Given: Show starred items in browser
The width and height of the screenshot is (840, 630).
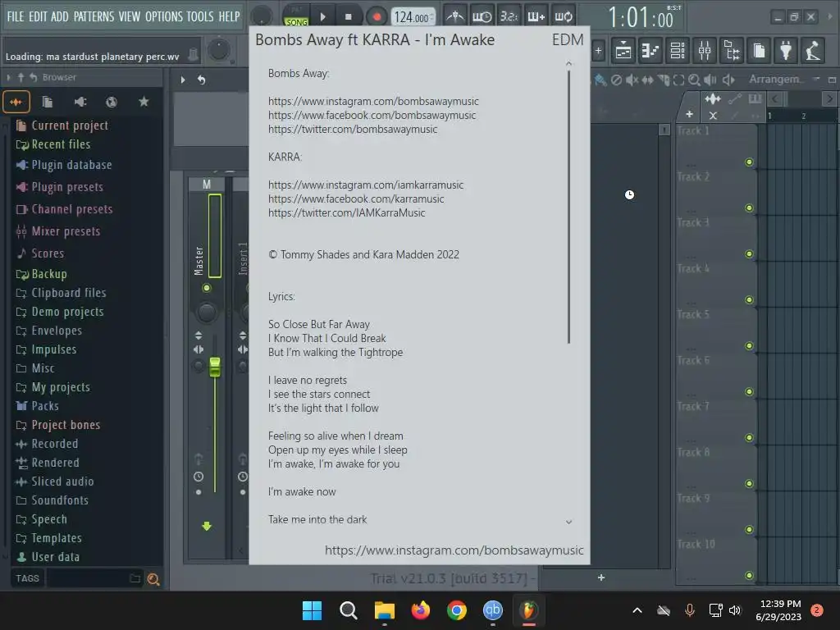Looking at the screenshot, I should [x=144, y=102].
